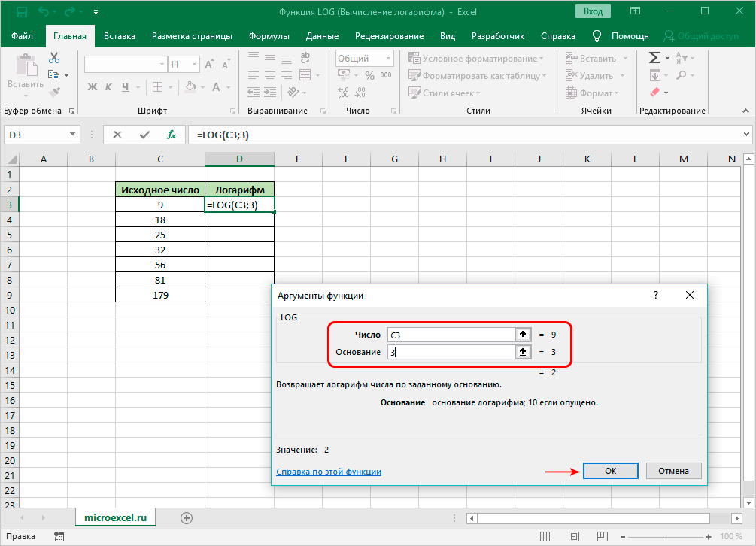Viewport: 756px width, 546px height.
Task: Expand the formula bar with chevron
Action: coord(746,135)
